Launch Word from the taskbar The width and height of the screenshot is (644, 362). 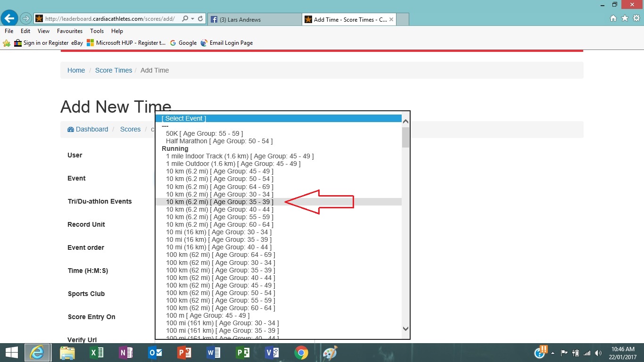click(x=214, y=353)
